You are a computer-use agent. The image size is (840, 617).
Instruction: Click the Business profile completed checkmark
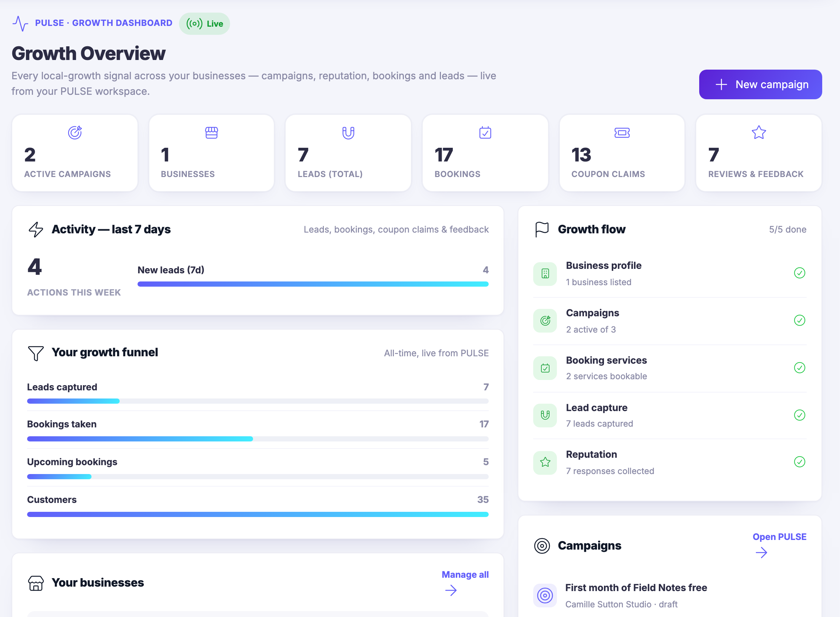point(799,273)
